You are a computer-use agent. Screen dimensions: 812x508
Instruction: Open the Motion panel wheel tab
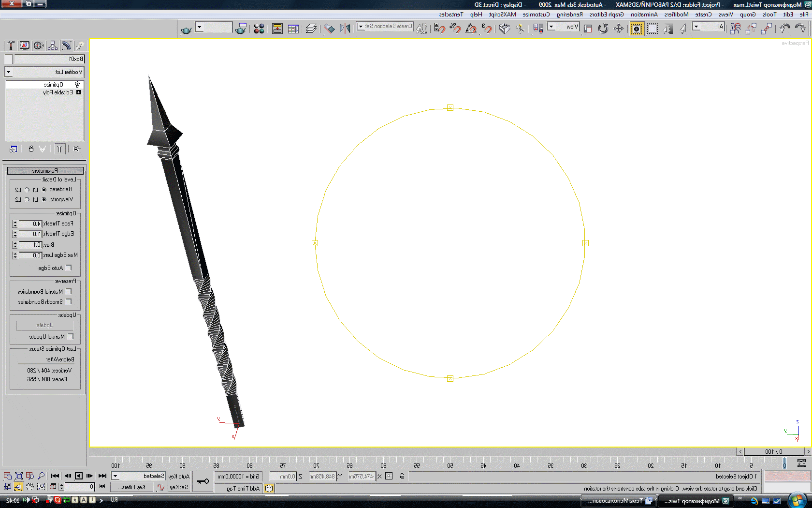(x=39, y=45)
